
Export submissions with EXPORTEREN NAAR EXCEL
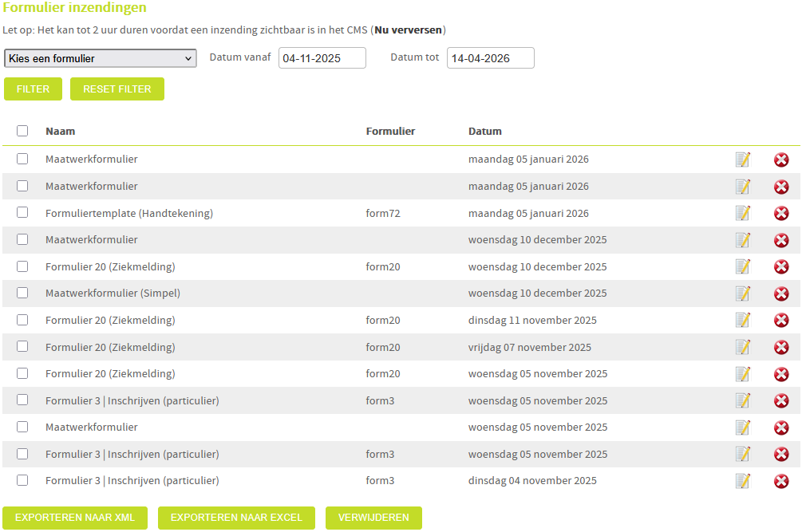pyautogui.click(x=236, y=518)
